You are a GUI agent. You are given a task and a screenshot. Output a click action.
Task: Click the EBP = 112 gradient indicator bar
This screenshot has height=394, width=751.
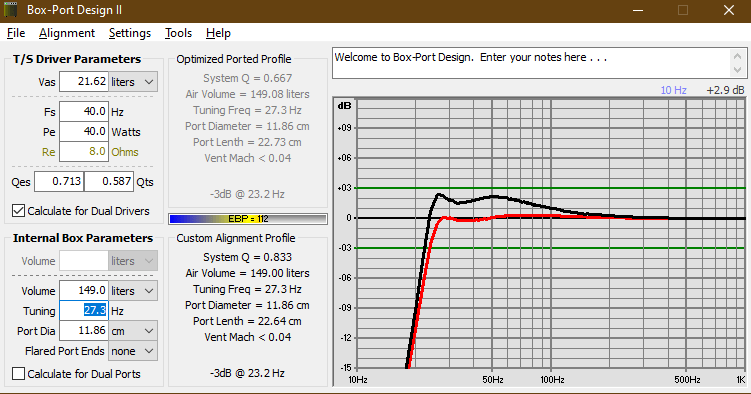tap(248, 219)
